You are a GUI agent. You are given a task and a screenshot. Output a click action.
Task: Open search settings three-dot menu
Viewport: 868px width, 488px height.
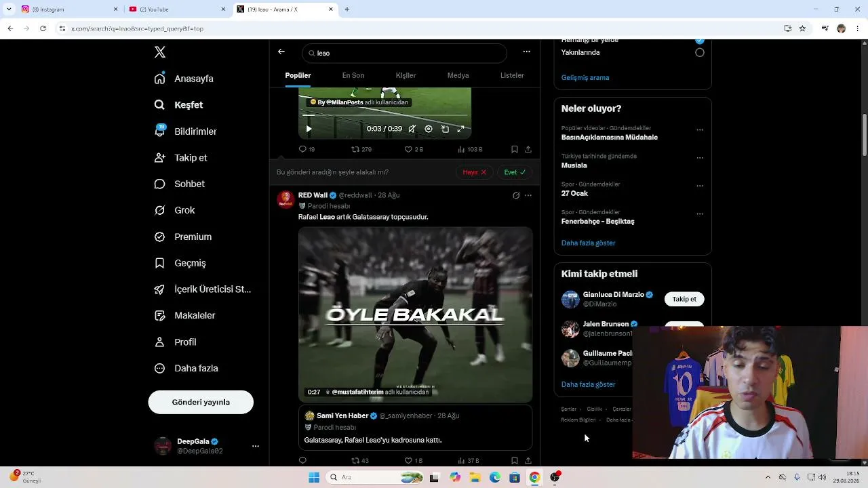click(x=527, y=52)
